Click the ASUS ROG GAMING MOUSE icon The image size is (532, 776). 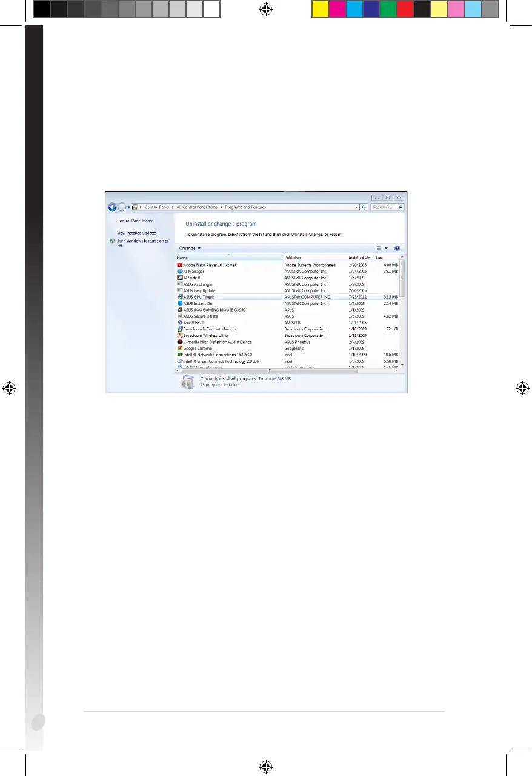click(x=179, y=310)
